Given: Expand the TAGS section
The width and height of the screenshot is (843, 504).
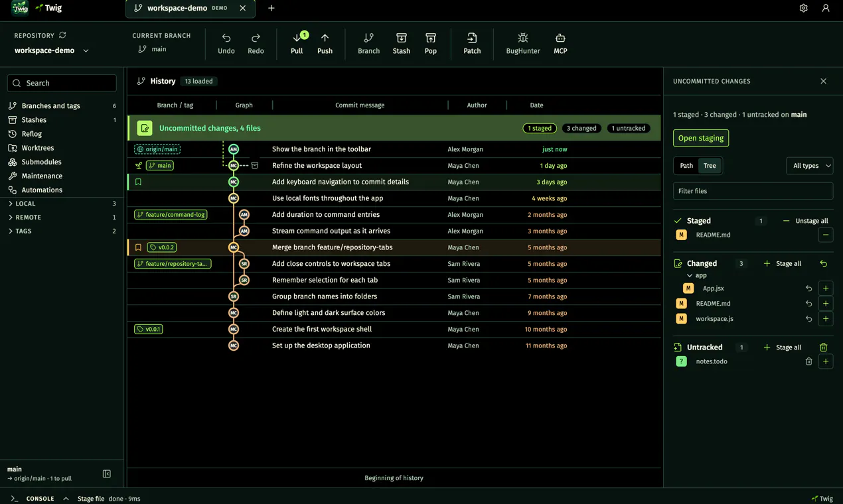Looking at the screenshot, I should point(62,231).
